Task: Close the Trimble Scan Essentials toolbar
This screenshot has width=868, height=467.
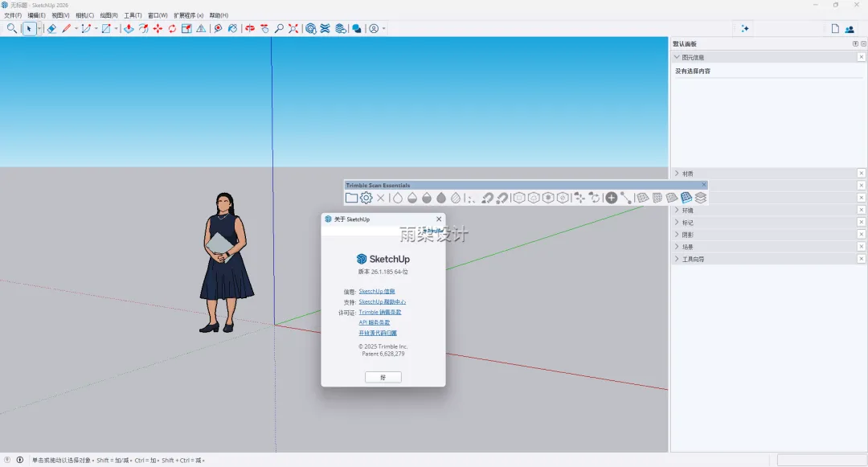Action: [703, 185]
